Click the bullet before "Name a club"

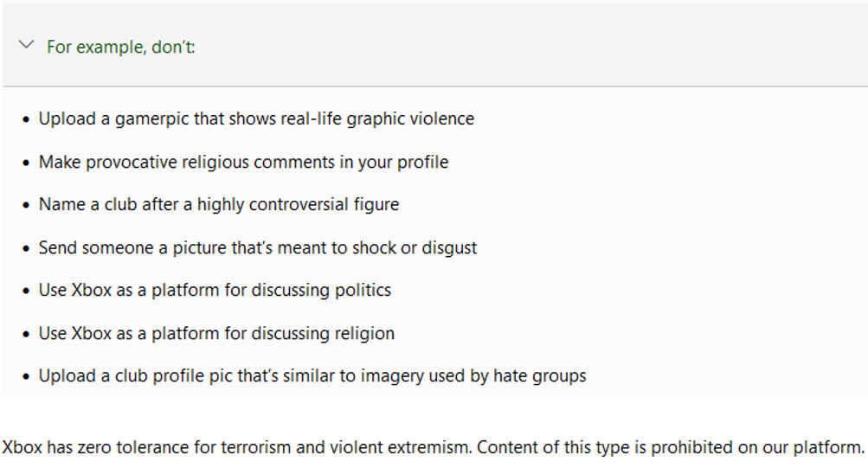tap(27, 206)
